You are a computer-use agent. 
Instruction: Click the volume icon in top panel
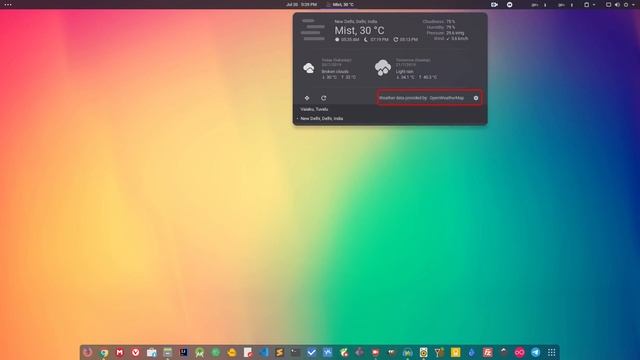click(x=617, y=4)
